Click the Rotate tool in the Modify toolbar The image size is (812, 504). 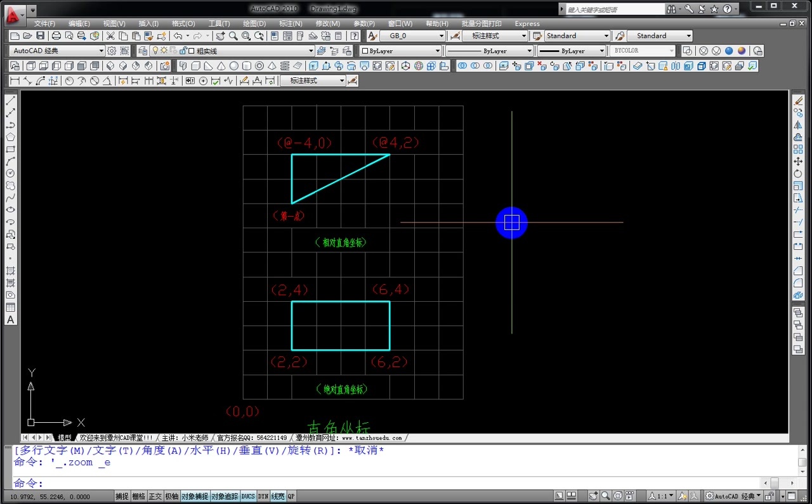(799, 174)
